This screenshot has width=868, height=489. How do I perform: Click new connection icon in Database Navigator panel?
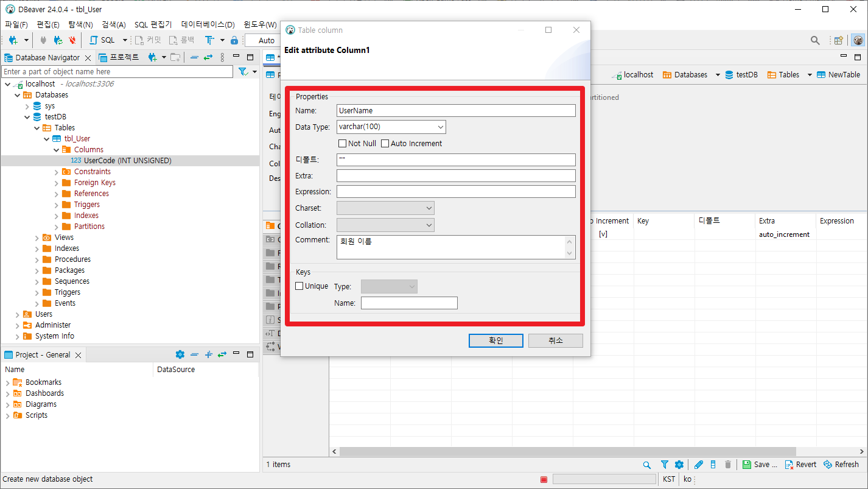click(x=153, y=57)
